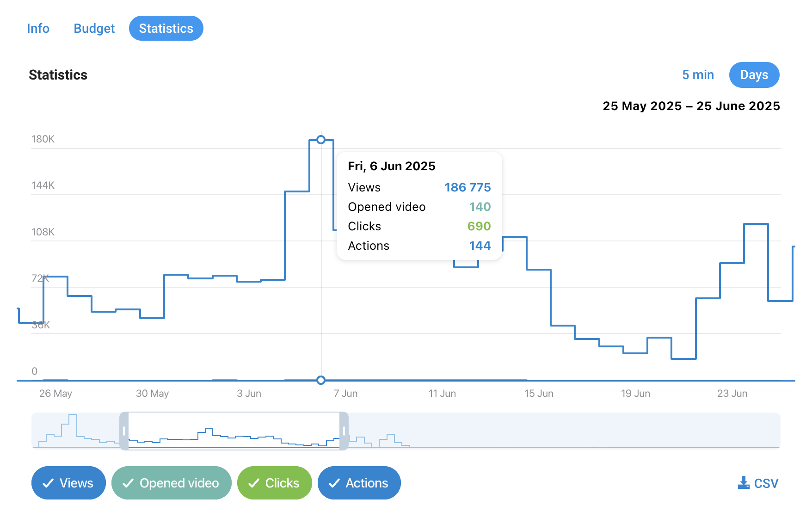
Task: Toggle the Actions series filter
Action: click(359, 483)
